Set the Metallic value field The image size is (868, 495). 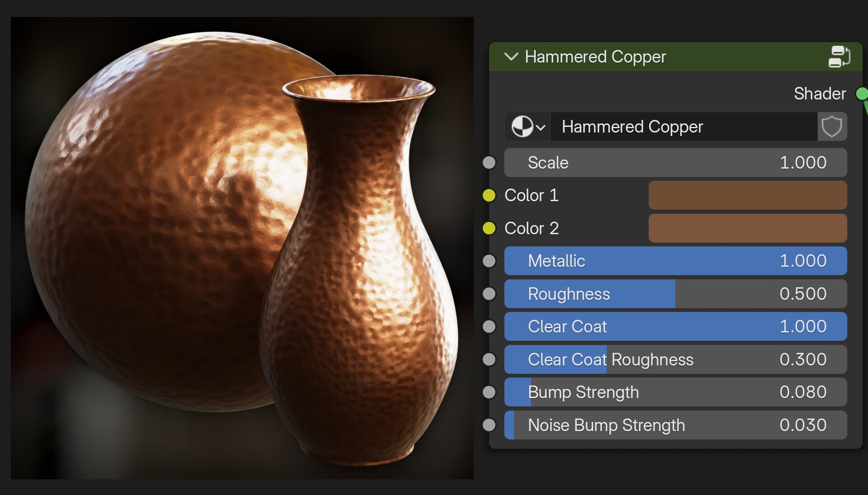675,261
